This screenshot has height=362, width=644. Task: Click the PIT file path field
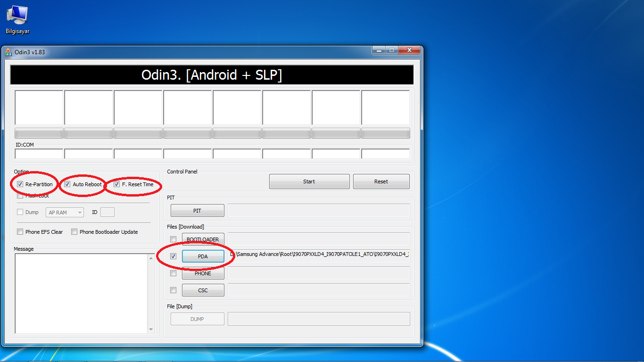point(319,211)
